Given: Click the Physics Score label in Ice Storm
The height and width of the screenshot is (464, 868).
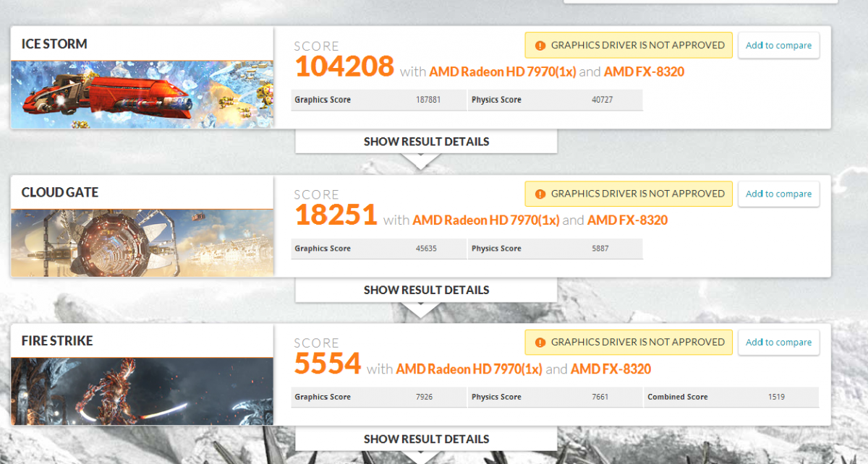Looking at the screenshot, I should click(x=496, y=100).
